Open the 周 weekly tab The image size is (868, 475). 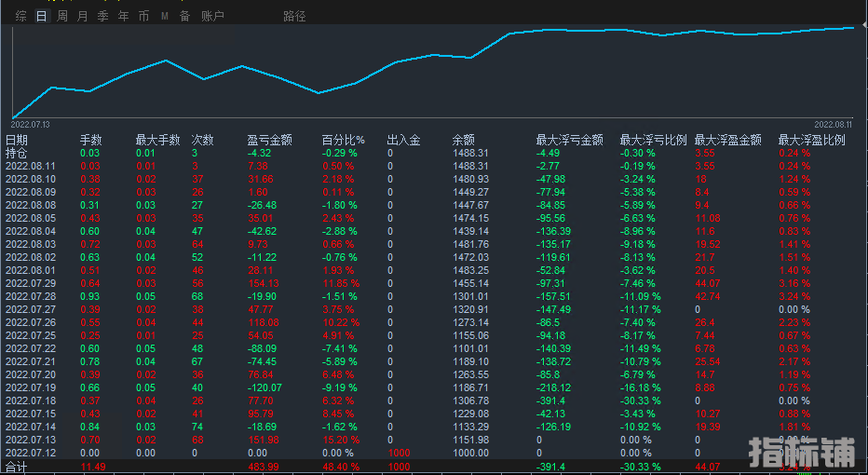62,16
